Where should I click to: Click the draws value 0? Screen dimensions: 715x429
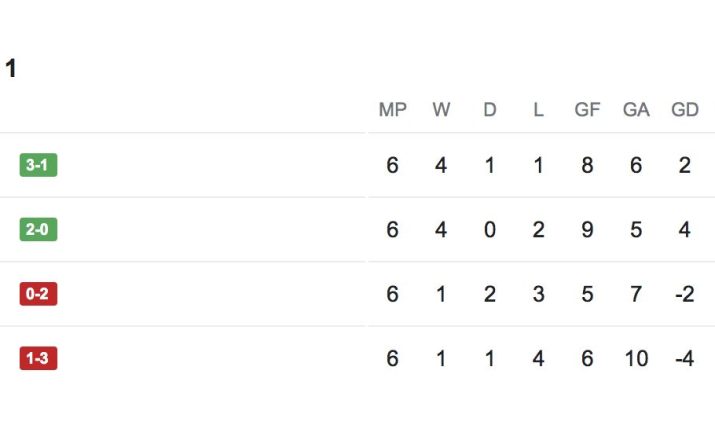pyautogui.click(x=490, y=230)
